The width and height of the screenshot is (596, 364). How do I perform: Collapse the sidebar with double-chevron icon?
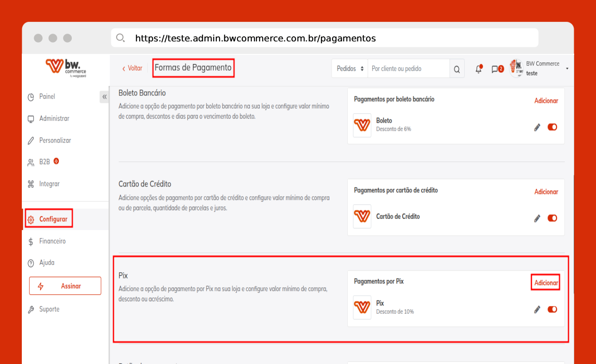tap(104, 97)
